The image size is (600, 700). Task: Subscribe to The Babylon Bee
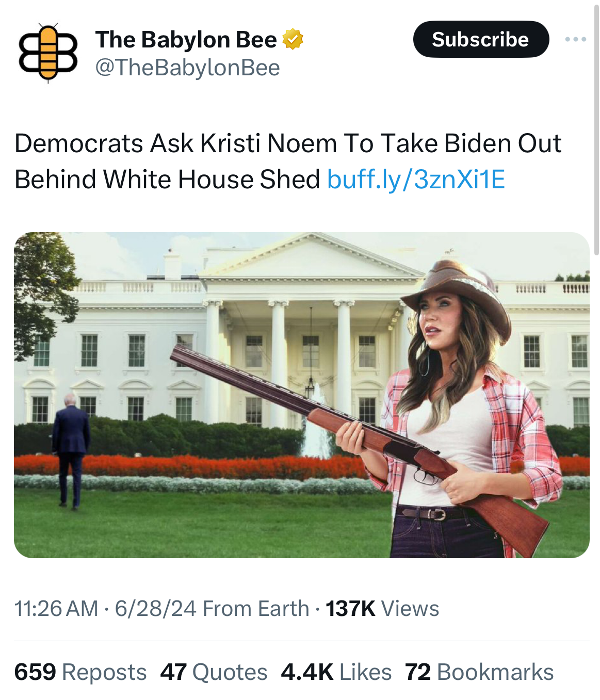tap(481, 39)
